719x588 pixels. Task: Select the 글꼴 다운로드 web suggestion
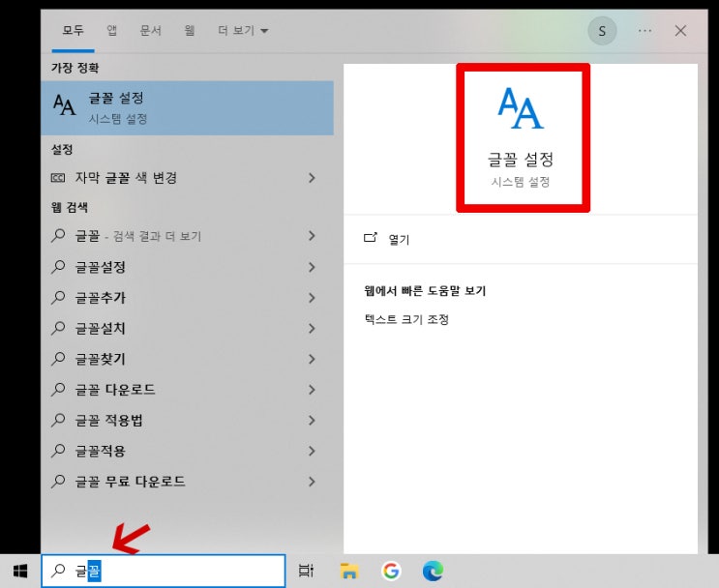pos(187,390)
